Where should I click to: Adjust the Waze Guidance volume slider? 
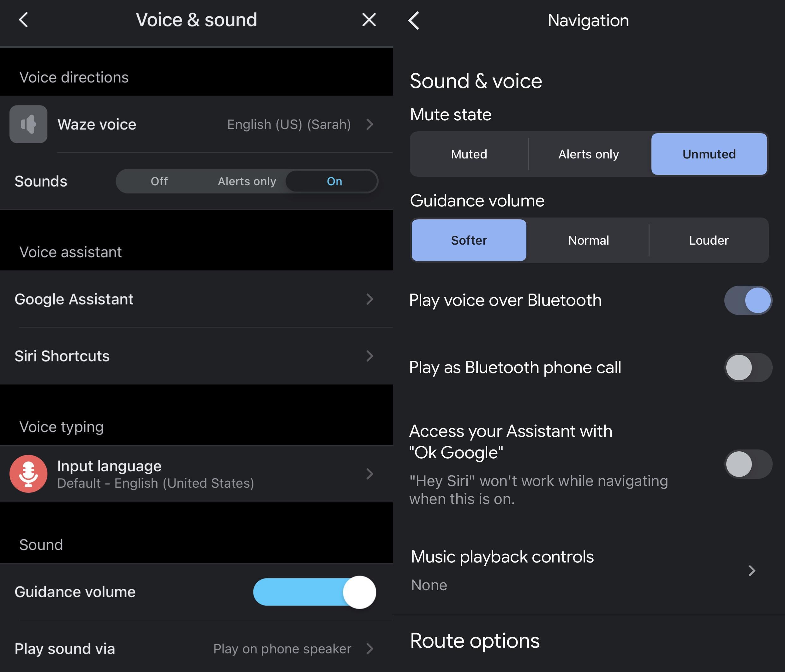click(315, 592)
